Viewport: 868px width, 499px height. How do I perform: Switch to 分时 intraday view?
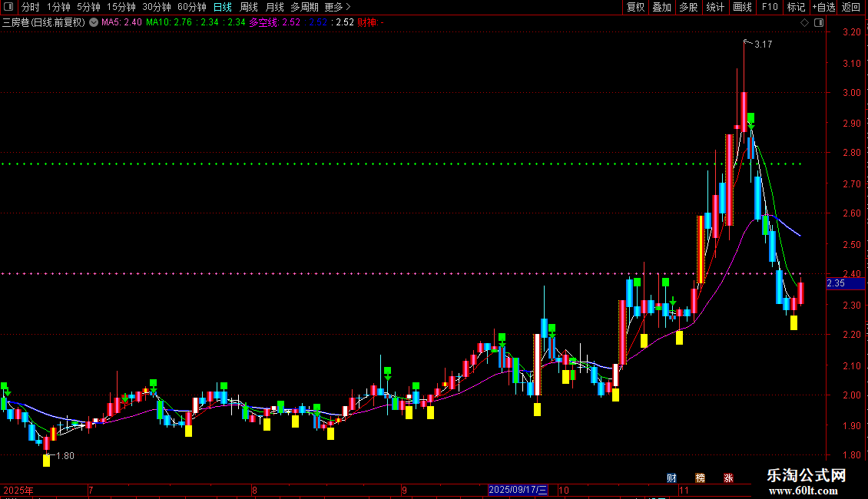click(31, 7)
